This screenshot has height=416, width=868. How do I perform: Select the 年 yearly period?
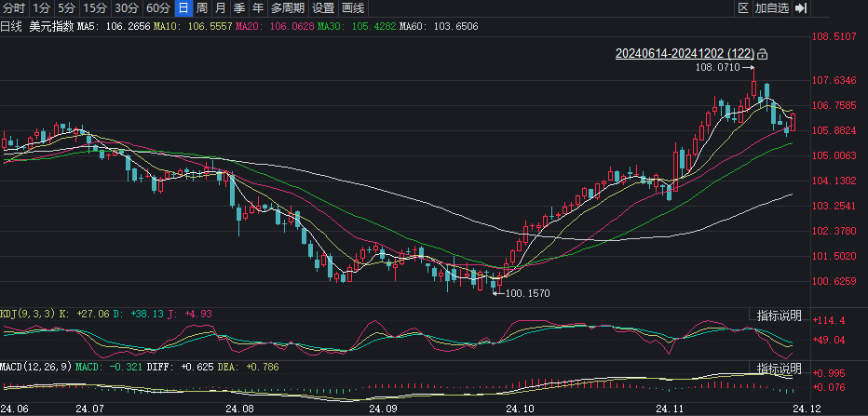(x=256, y=8)
